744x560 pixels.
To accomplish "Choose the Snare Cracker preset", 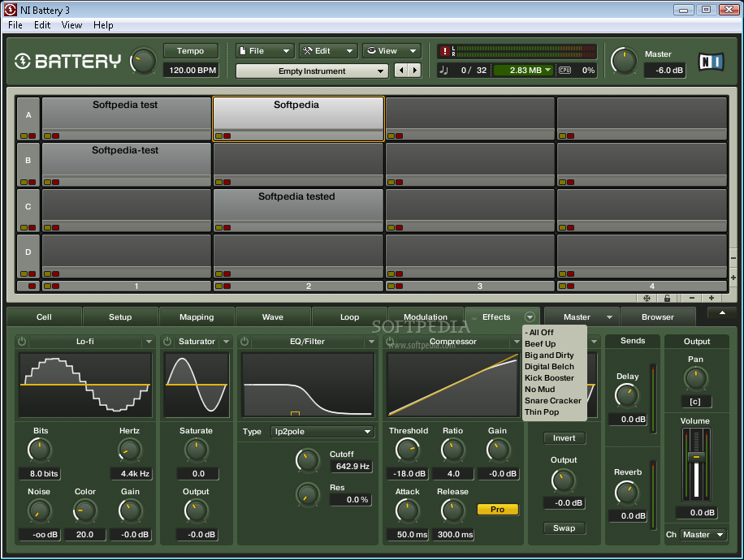I will click(x=553, y=401).
